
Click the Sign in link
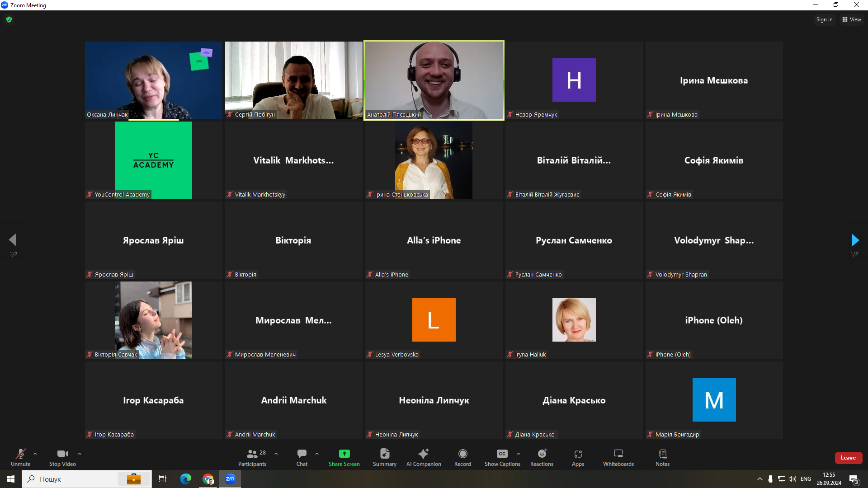pyautogui.click(x=824, y=19)
